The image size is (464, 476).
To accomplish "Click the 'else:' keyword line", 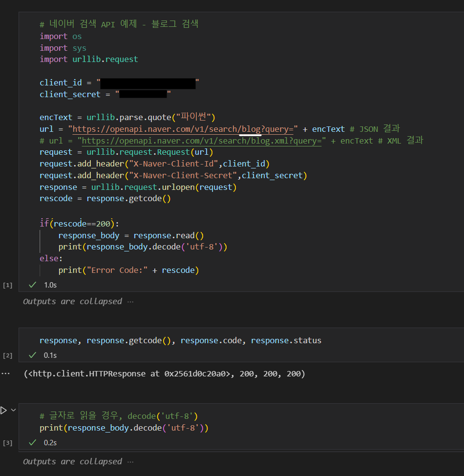I will coord(51,258).
